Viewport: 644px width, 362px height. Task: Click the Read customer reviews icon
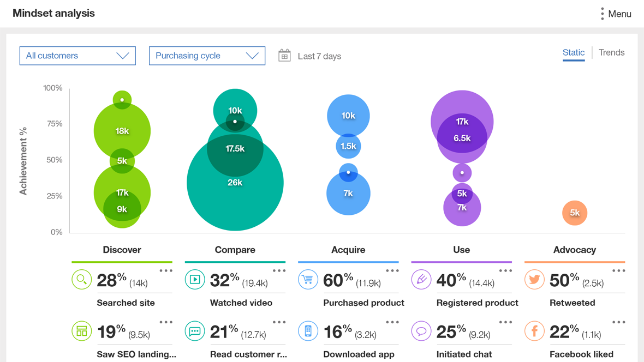coord(195,331)
